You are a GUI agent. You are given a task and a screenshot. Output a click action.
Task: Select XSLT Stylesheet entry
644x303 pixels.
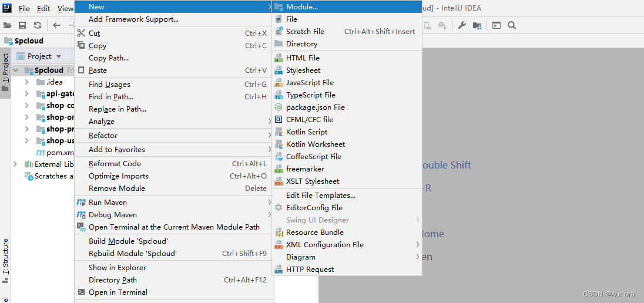(x=347, y=181)
